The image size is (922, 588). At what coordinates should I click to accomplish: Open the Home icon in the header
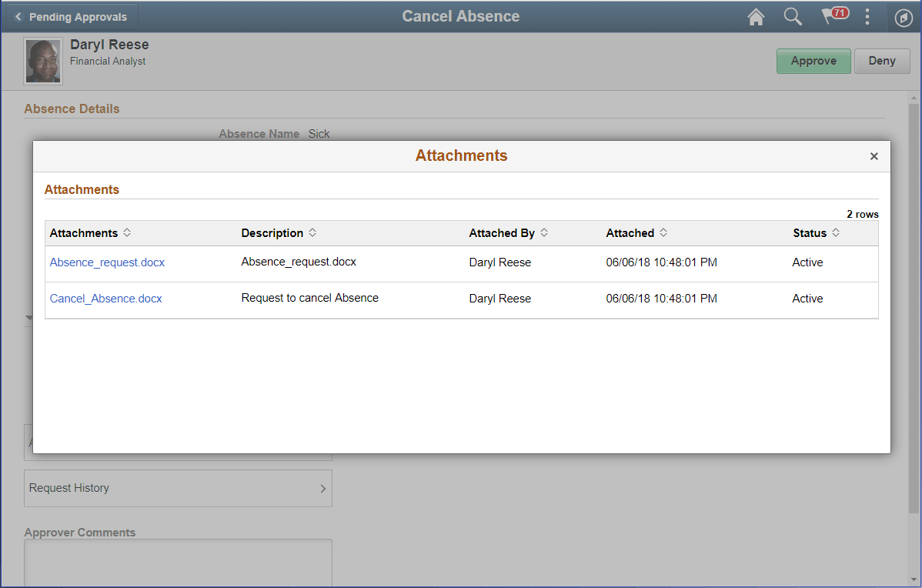click(x=756, y=16)
